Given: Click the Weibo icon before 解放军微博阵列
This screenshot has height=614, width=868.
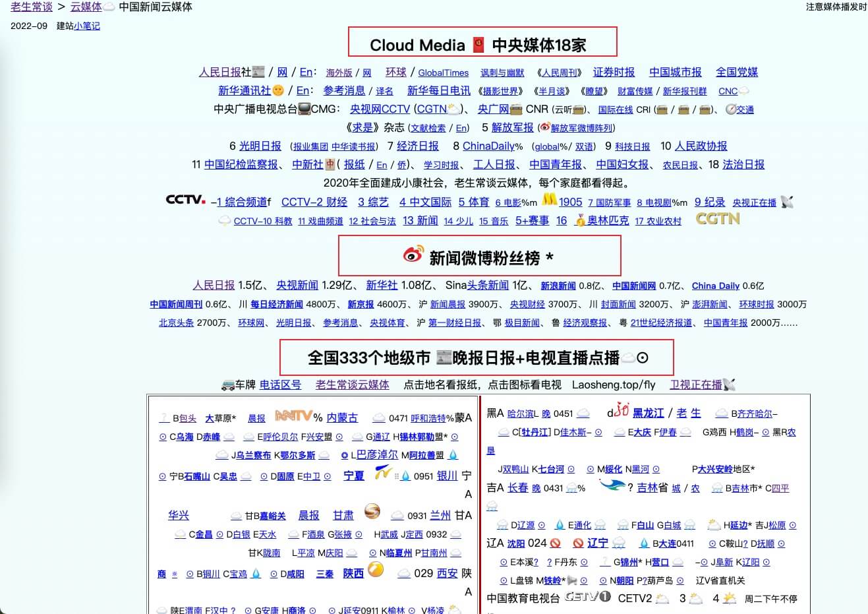Looking at the screenshot, I should tap(545, 127).
